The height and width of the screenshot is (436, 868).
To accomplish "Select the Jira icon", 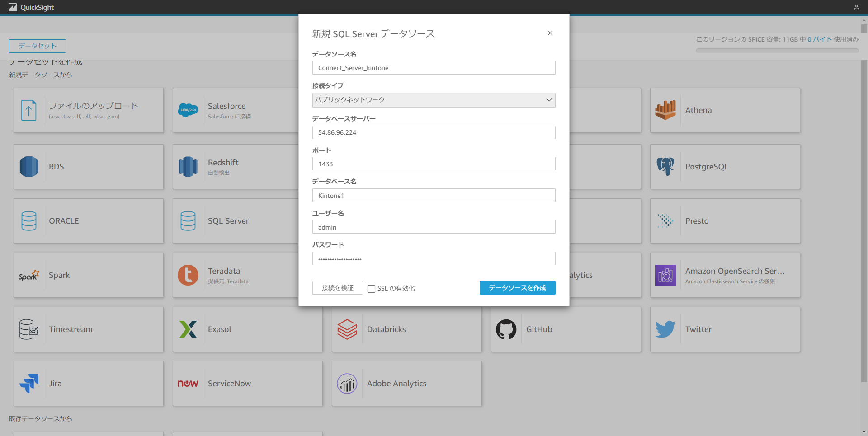I will tap(29, 384).
